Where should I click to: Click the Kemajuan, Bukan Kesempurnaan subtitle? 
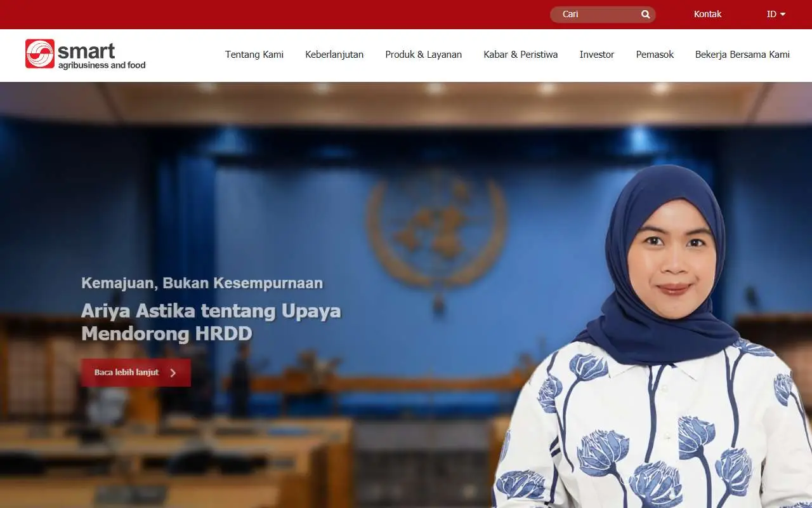tap(202, 283)
